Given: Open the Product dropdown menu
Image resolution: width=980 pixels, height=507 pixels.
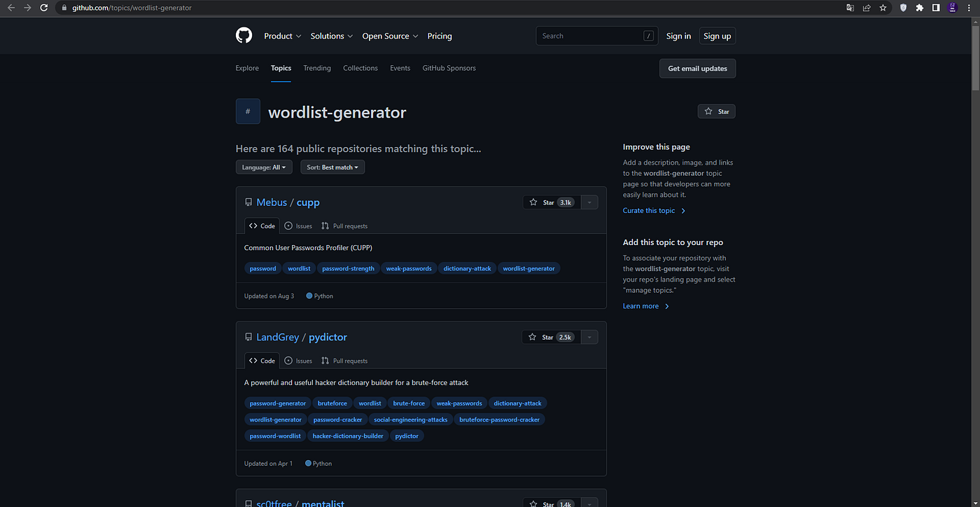Looking at the screenshot, I should (283, 36).
